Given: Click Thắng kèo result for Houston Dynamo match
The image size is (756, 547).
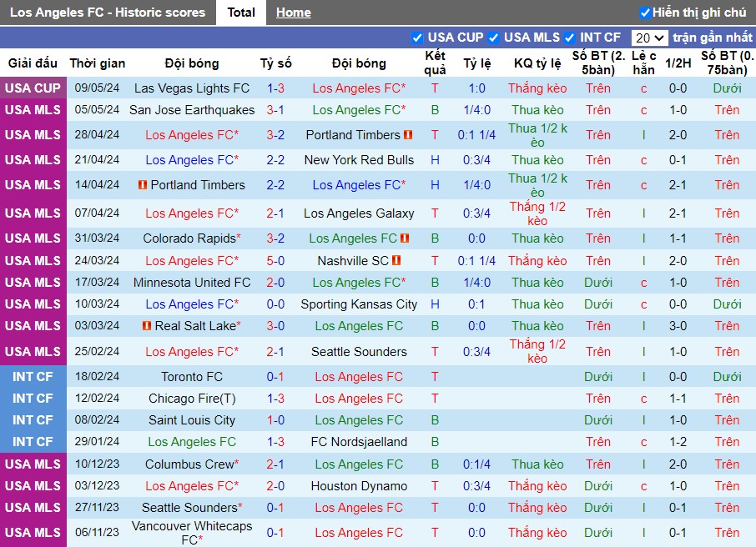Looking at the screenshot, I should (x=537, y=486).
